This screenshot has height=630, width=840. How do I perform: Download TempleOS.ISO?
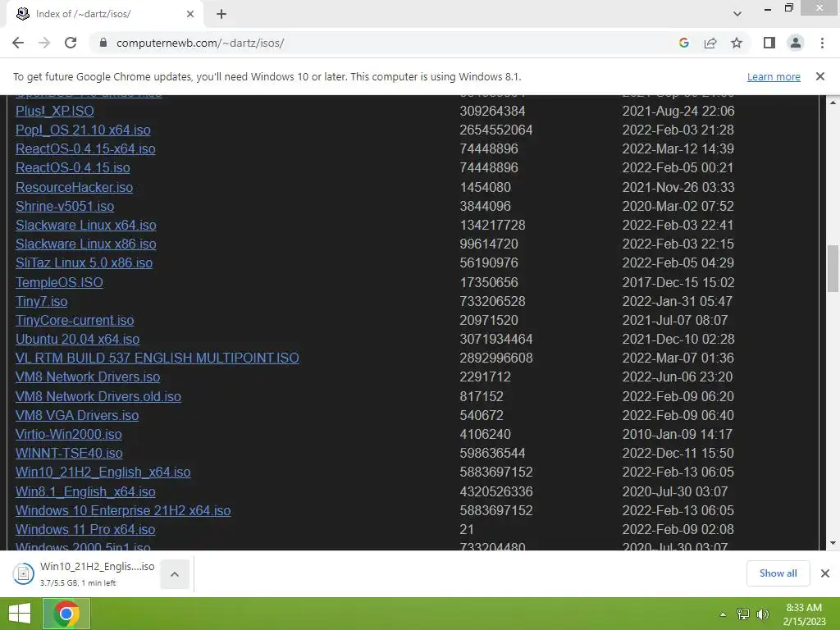coord(59,282)
